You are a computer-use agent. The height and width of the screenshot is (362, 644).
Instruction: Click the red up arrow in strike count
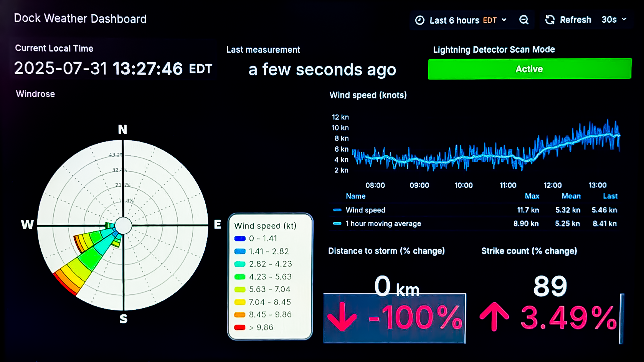(494, 317)
